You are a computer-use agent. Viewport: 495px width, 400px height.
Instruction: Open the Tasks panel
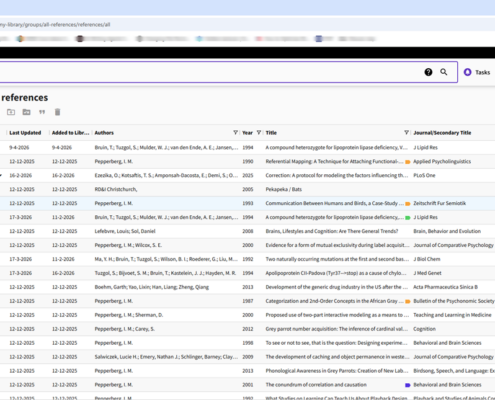pyautogui.click(x=477, y=72)
